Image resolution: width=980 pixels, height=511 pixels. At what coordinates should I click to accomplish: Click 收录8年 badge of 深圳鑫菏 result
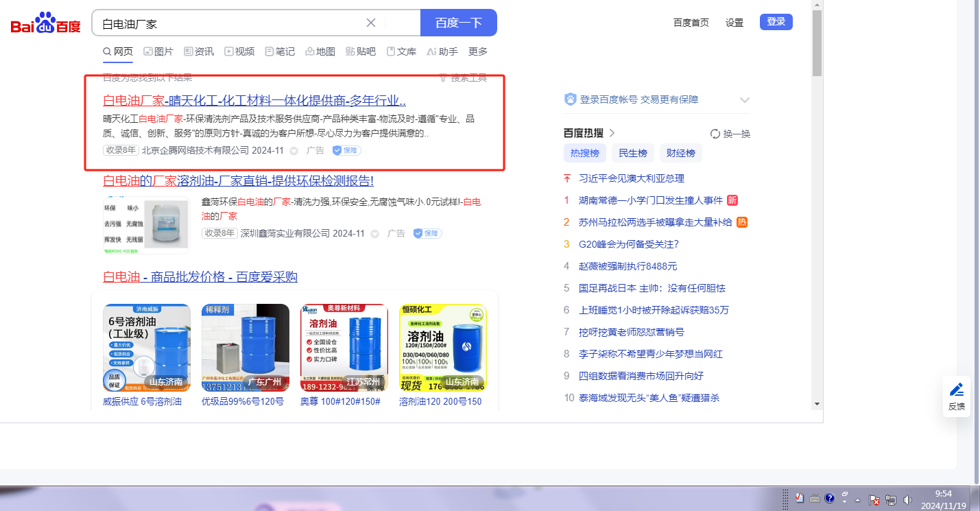point(219,233)
